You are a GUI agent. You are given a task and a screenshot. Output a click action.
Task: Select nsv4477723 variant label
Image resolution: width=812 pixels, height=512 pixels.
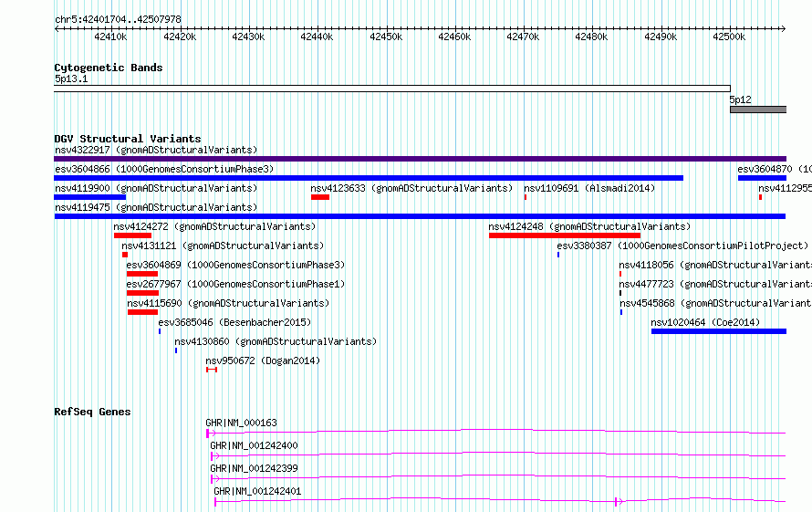tap(715, 284)
